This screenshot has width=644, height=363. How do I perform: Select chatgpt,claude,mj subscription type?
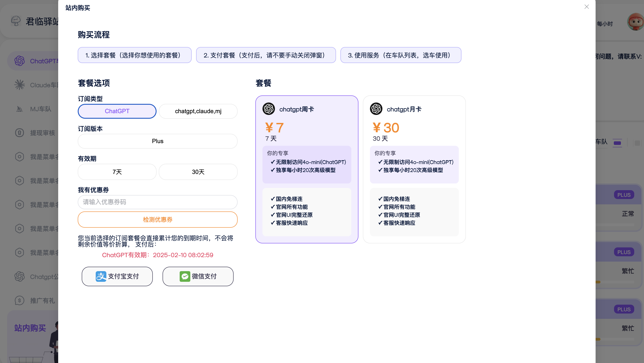tap(198, 111)
